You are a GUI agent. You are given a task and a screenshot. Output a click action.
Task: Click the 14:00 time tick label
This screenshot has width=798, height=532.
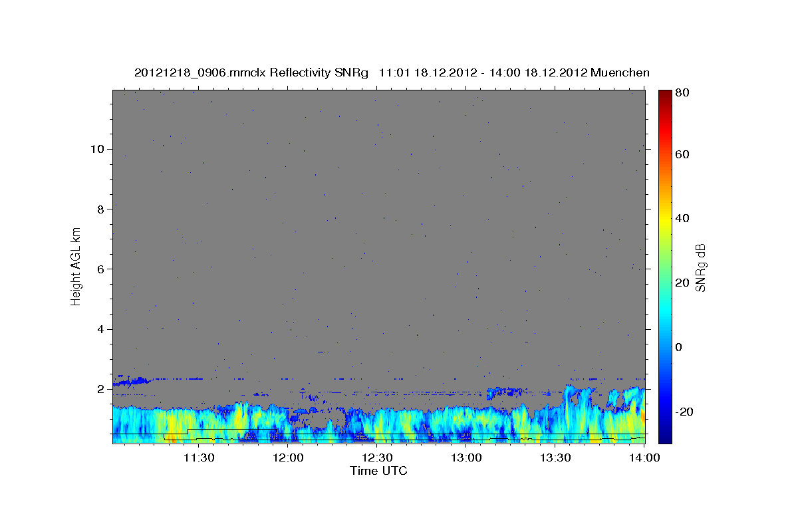(x=645, y=458)
